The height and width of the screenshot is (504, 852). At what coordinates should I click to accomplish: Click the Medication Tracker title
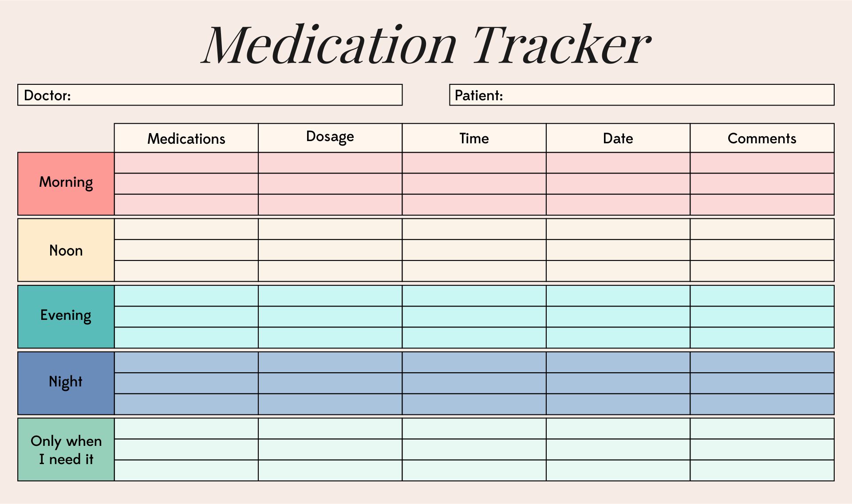pos(426,45)
